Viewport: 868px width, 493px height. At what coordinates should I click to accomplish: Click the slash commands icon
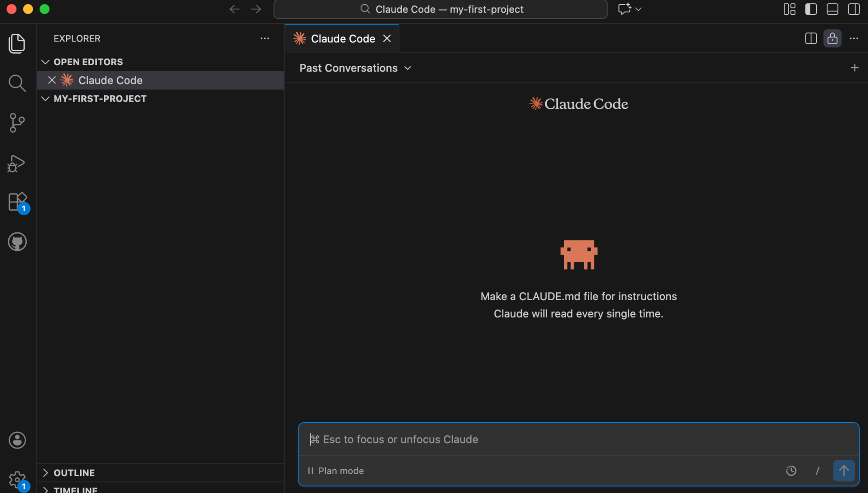[x=817, y=471]
